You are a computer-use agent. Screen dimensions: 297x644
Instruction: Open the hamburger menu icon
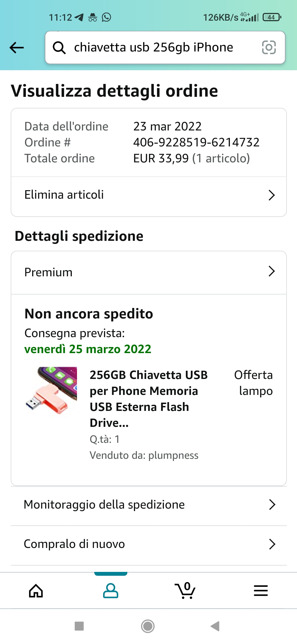pyautogui.click(x=261, y=591)
